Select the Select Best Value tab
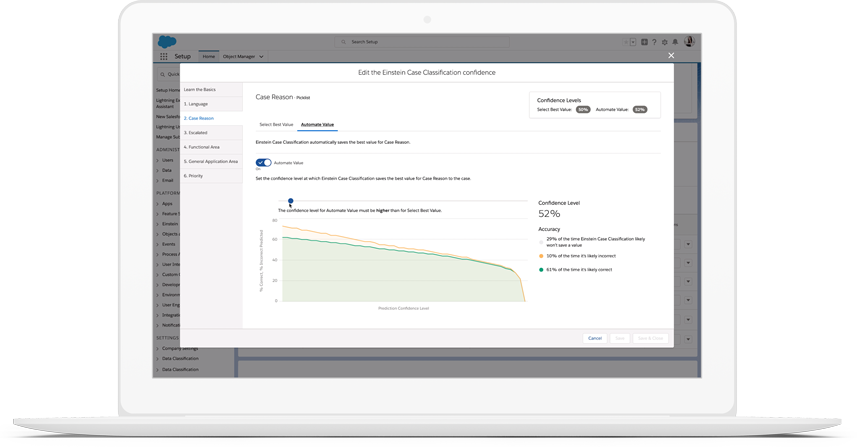Screen dimensions: 857x447 (276, 125)
